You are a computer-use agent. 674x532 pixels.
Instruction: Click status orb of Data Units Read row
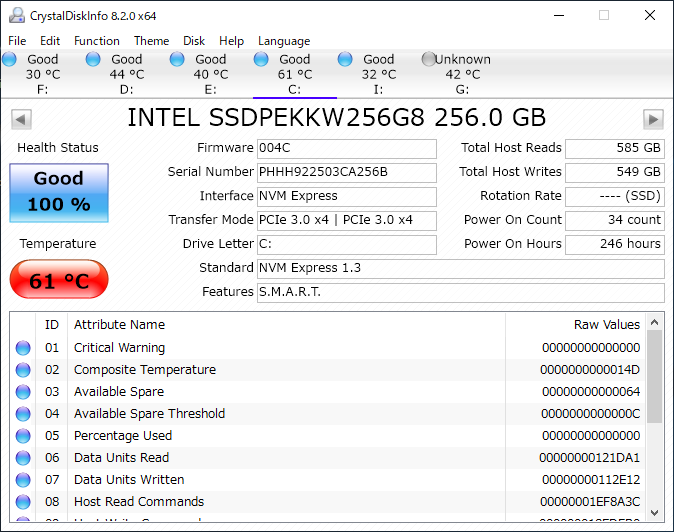23,458
